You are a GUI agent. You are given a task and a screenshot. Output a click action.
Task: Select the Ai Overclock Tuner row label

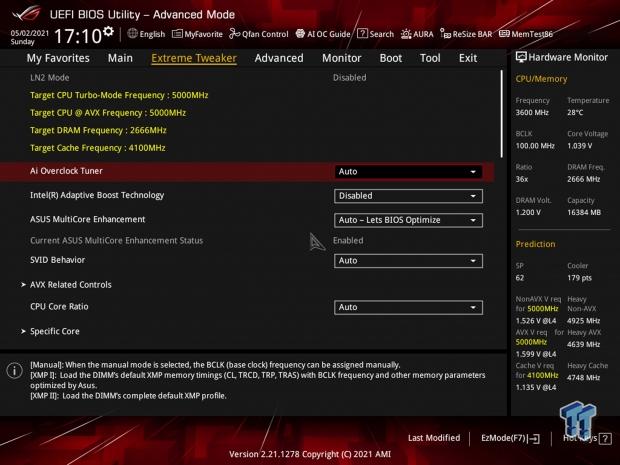[66, 171]
